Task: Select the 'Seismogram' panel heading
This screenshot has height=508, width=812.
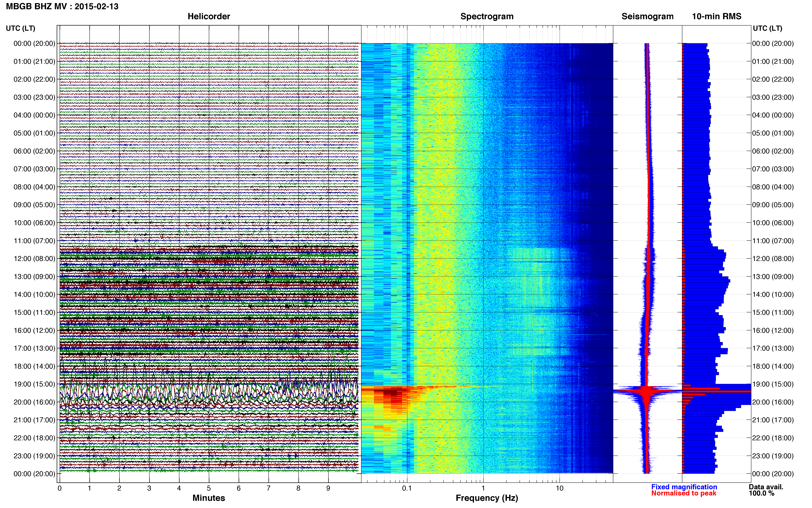Action: pyautogui.click(x=648, y=16)
